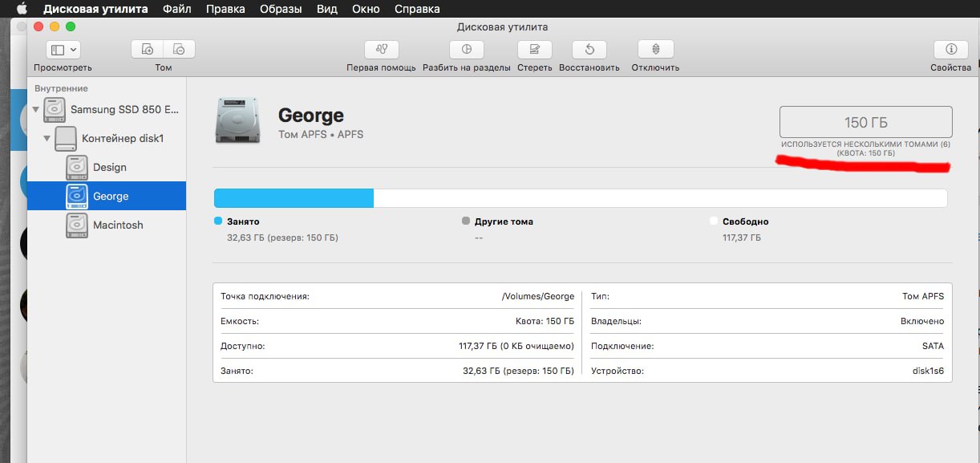Viewport: 980px width, 463px height.
Task: Select the Macintosh volume in sidebar
Action: [x=107, y=225]
